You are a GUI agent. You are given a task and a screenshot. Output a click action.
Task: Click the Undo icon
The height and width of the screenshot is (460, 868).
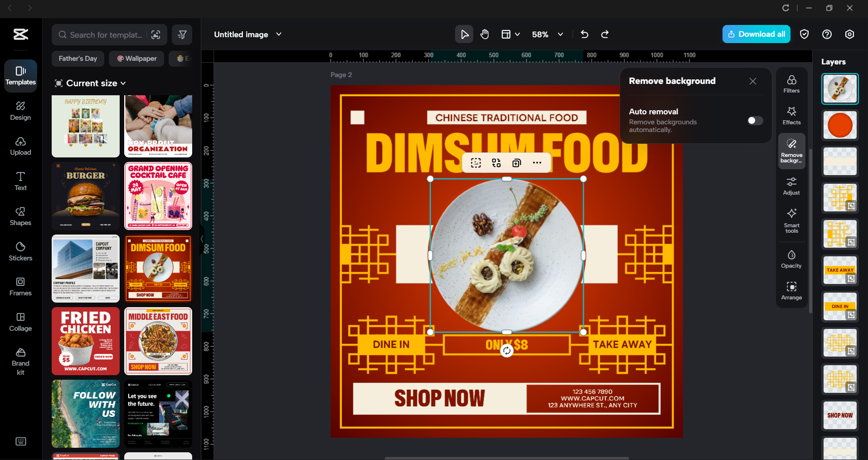[584, 34]
